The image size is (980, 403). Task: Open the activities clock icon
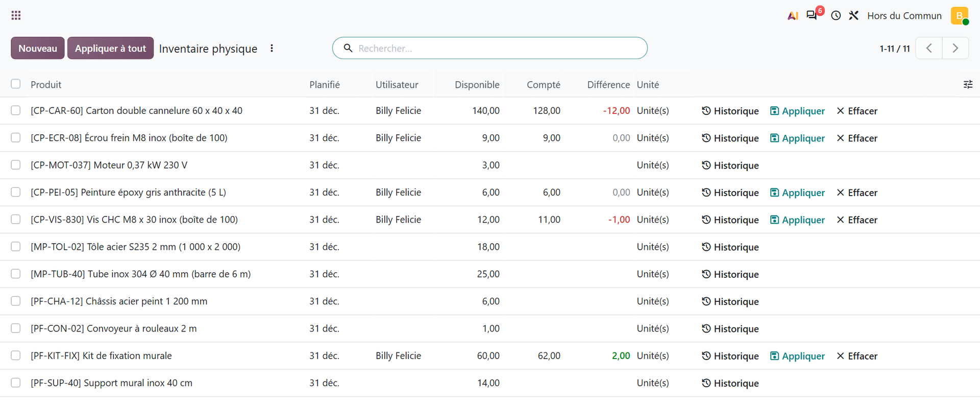point(836,16)
